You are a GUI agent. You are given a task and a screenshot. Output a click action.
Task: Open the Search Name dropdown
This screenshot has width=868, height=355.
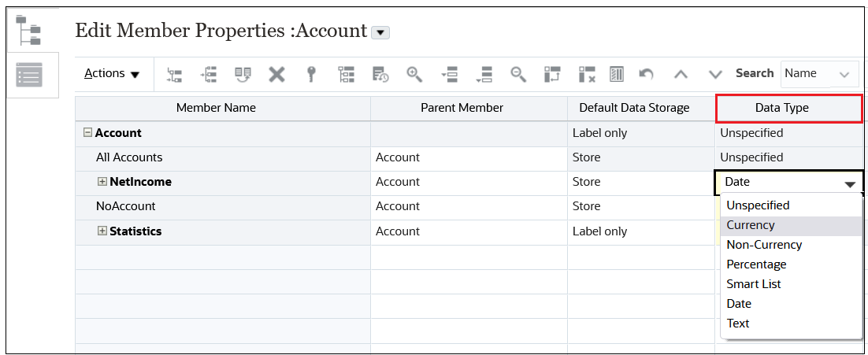(819, 74)
